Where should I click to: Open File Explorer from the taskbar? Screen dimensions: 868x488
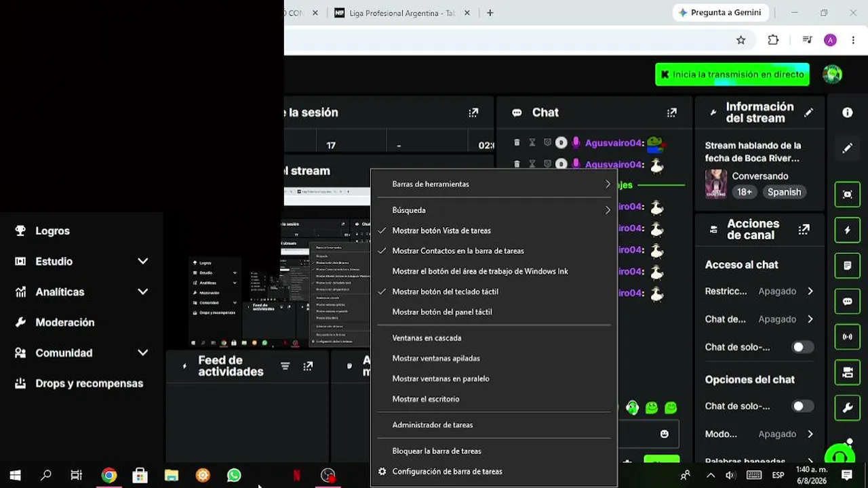point(171,475)
